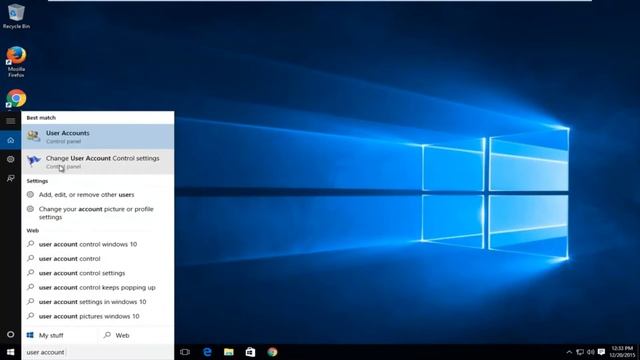Select web suggestion user account control
Screen dimensions: 640x360
click(98, 258)
